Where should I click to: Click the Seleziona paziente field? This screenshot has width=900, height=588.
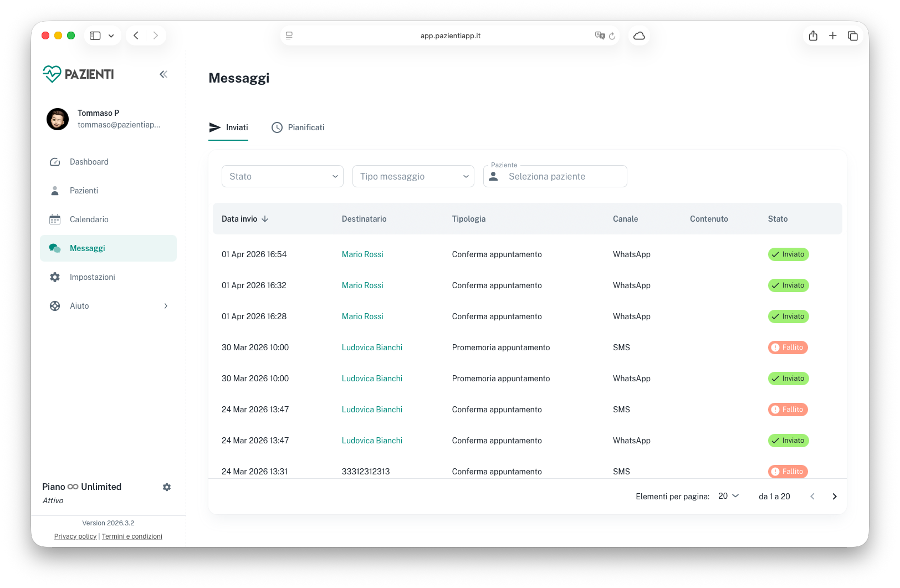coord(560,176)
